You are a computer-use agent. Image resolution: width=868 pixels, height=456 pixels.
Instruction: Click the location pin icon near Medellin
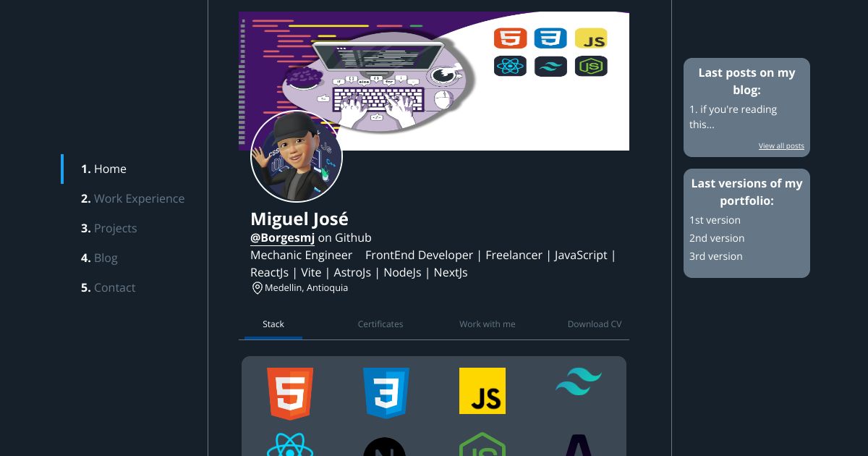click(x=257, y=288)
